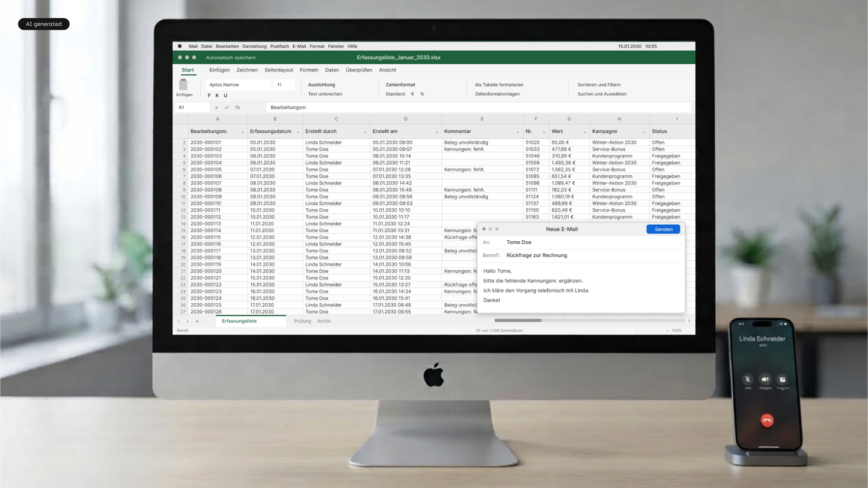Screen dimensions: 868x488
Task: Add a new sheet with the plus icon
Action: [197, 321]
